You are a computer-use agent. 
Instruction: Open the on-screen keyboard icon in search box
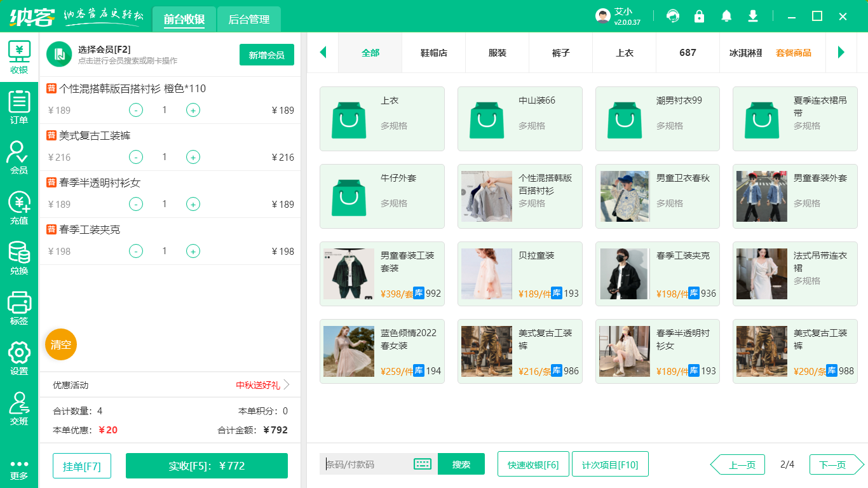[x=423, y=464]
